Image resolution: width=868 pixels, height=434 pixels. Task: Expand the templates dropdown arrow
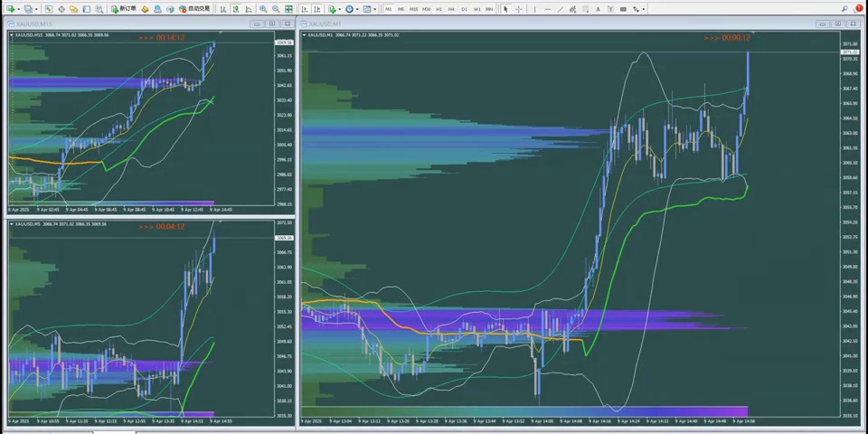(x=374, y=9)
